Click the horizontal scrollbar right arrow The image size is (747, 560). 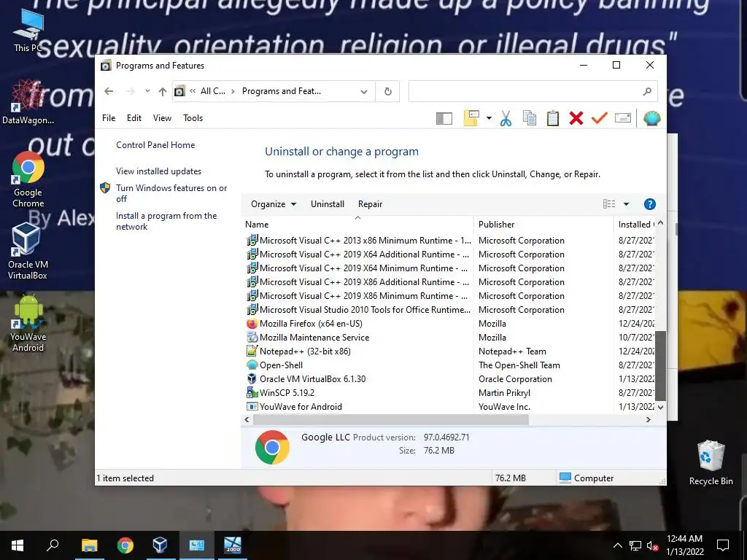648,419
